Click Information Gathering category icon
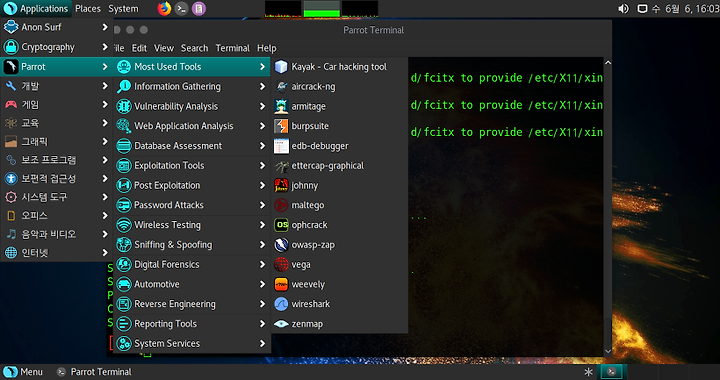720x380 pixels. [x=124, y=86]
